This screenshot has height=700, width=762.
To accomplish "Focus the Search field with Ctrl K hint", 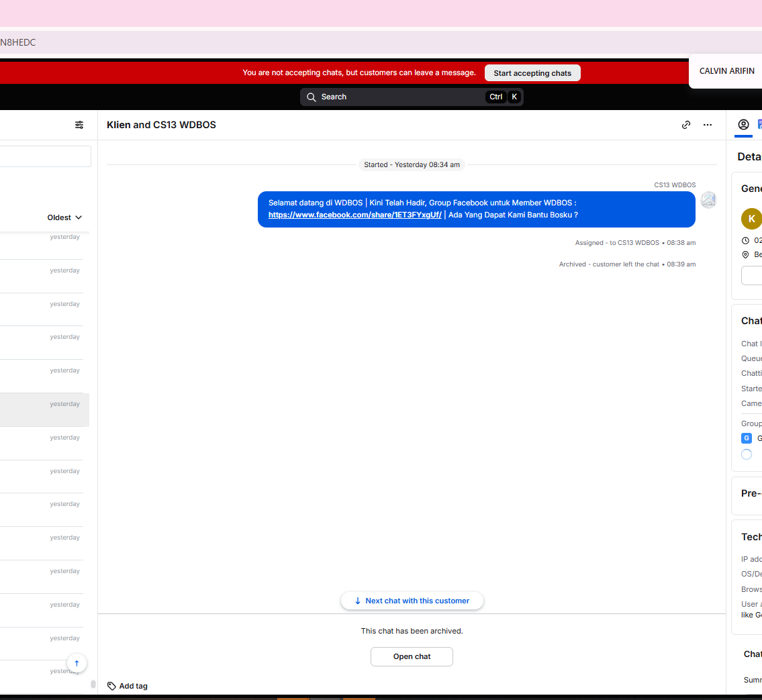I will pyautogui.click(x=412, y=97).
